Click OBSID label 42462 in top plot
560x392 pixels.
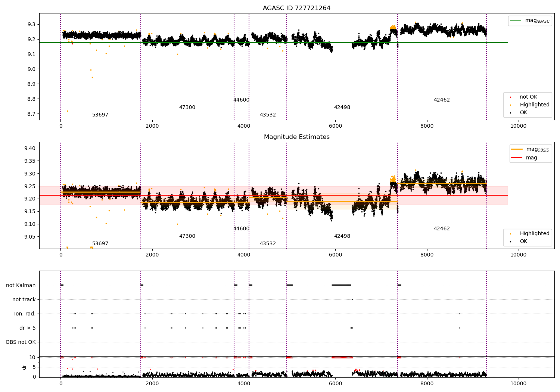(442, 100)
